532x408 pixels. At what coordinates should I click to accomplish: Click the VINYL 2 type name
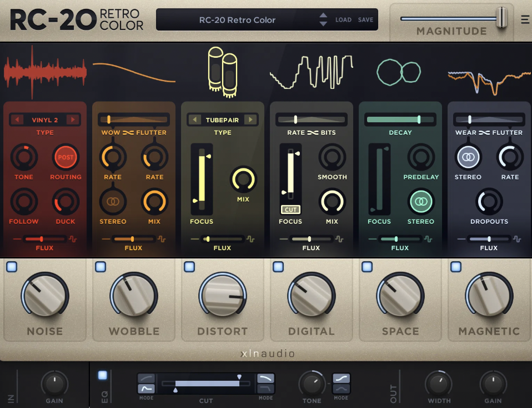[45, 120]
